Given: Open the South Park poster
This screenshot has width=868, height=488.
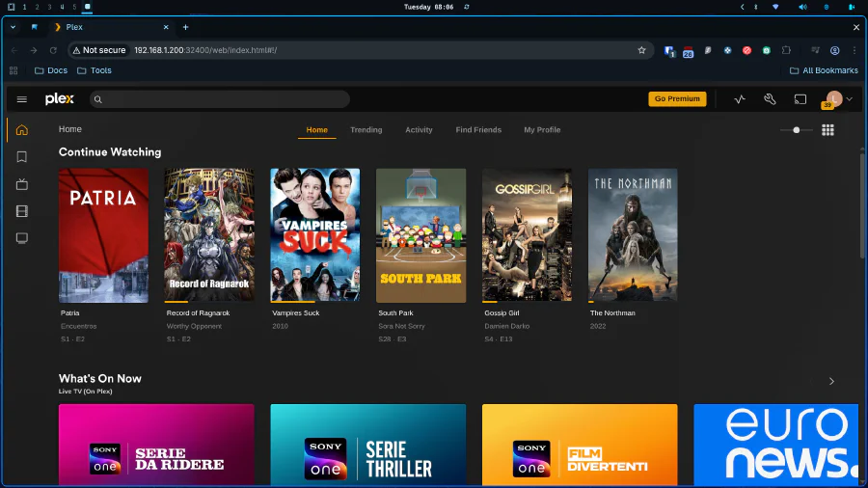Looking at the screenshot, I should coord(420,235).
